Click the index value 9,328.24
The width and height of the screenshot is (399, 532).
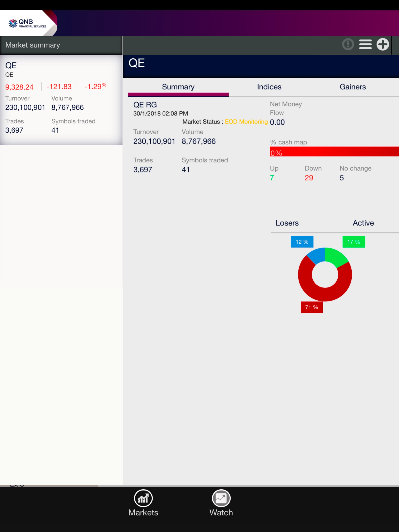[x=19, y=87]
